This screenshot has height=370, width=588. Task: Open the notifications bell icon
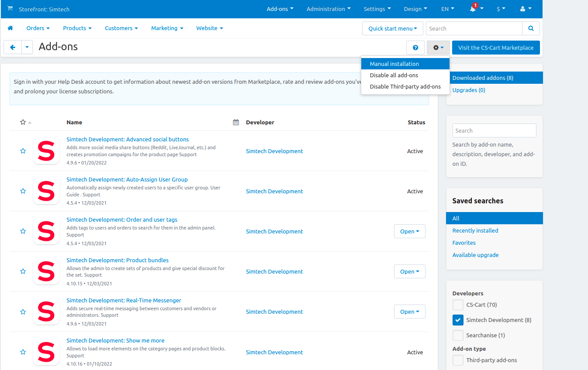(473, 9)
